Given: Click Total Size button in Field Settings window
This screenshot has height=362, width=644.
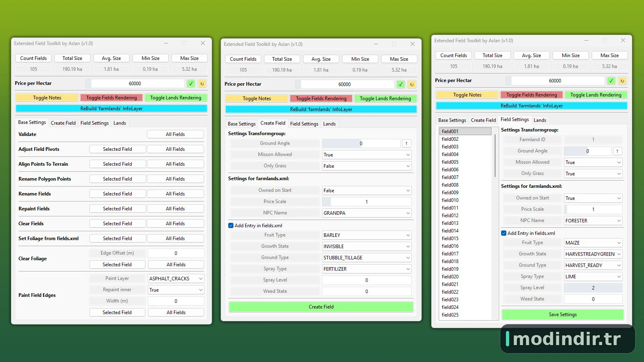Looking at the screenshot, I should click(x=493, y=56).
